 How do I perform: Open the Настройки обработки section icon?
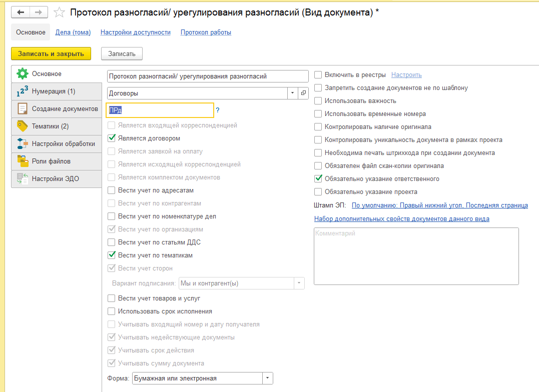pyautogui.click(x=23, y=143)
